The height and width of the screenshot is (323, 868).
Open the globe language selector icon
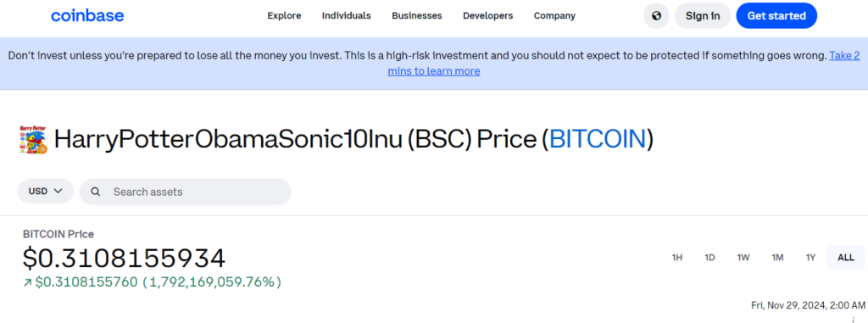point(656,15)
